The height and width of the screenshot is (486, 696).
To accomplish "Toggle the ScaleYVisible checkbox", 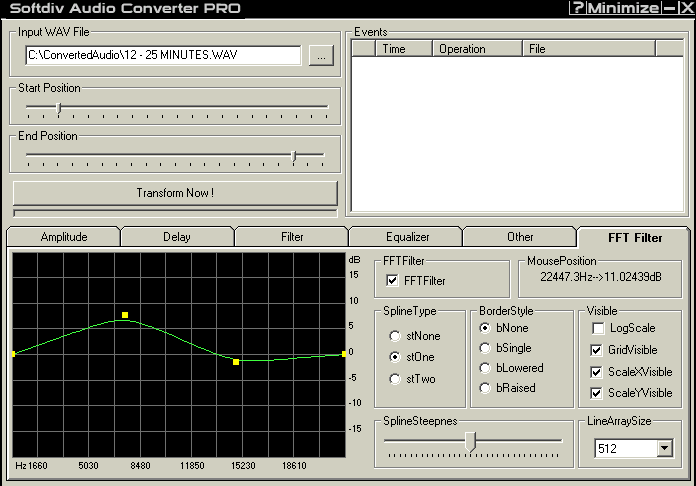I will coord(597,393).
